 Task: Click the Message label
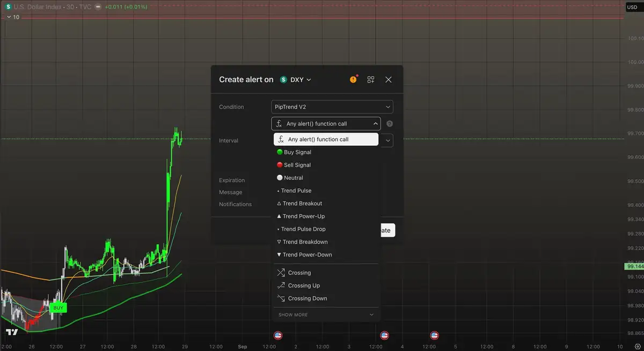coord(230,192)
